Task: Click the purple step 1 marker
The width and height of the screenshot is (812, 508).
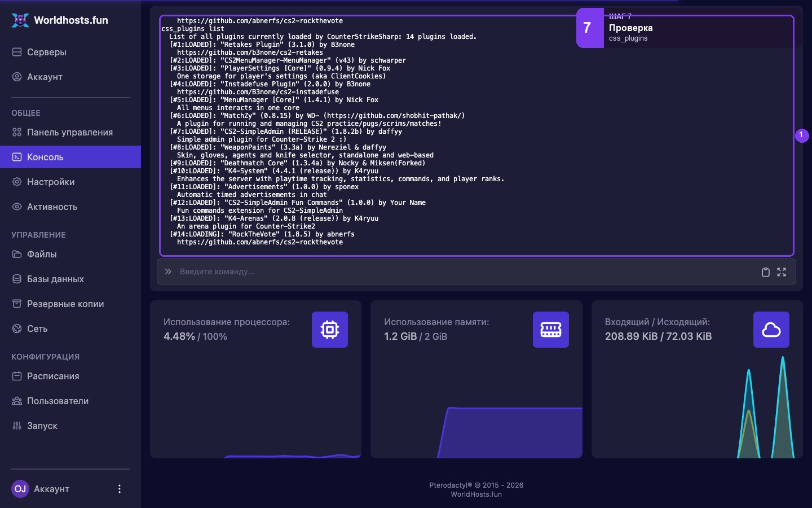Action: (802, 135)
